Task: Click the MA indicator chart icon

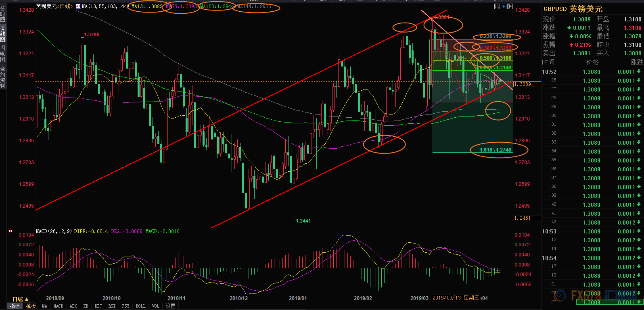Action: pyautogui.click(x=78, y=6)
